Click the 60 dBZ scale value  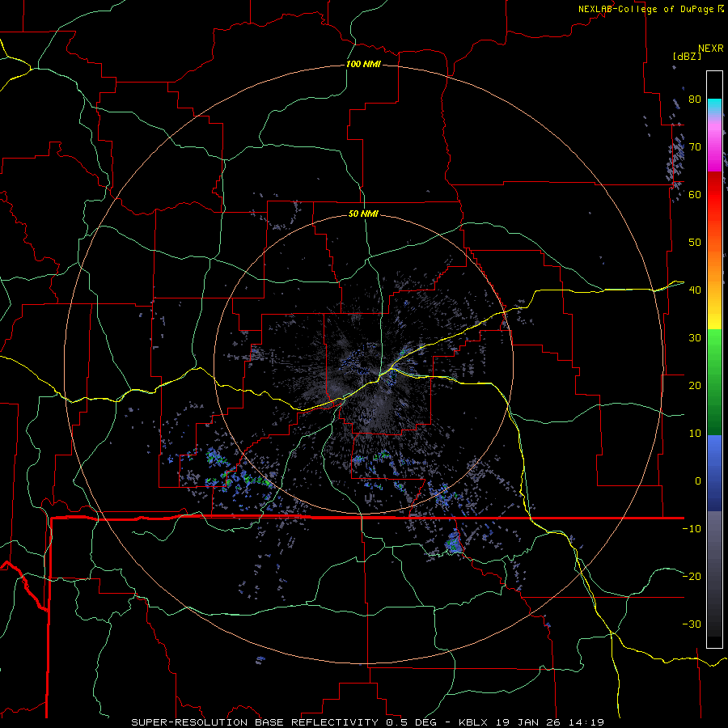695,194
